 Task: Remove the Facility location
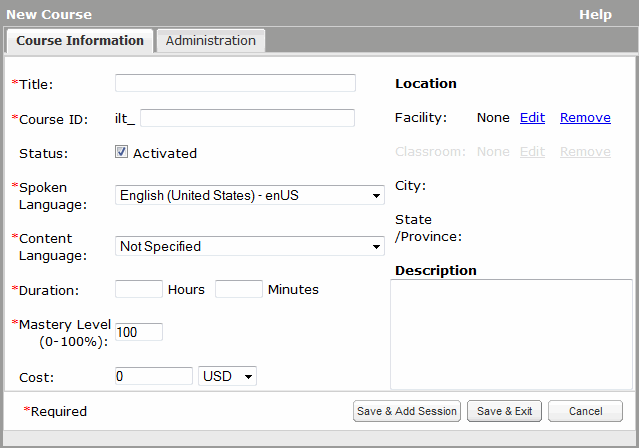pos(585,118)
